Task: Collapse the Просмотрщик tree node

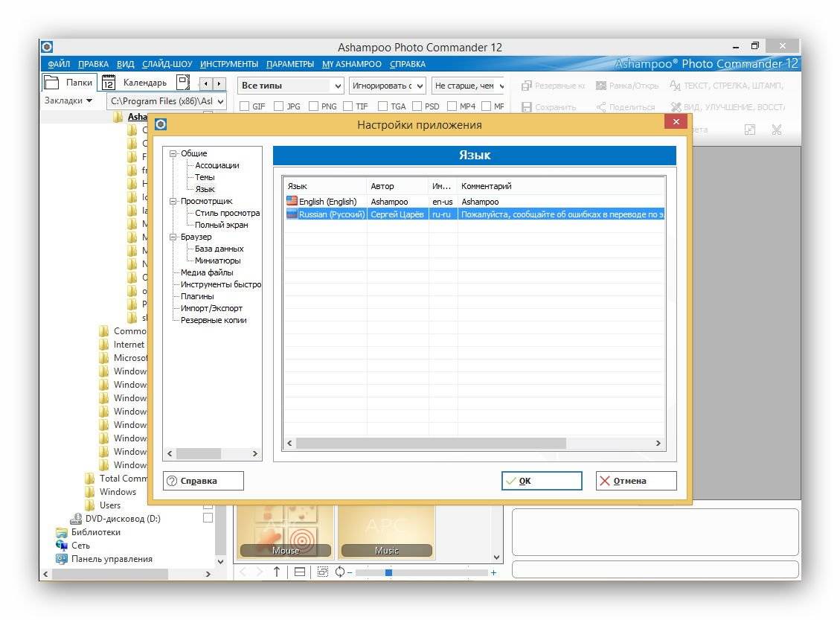Action: click(x=173, y=202)
